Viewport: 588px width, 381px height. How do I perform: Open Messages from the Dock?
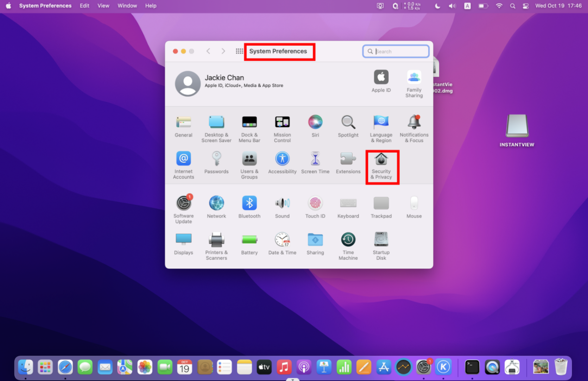pos(85,367)
